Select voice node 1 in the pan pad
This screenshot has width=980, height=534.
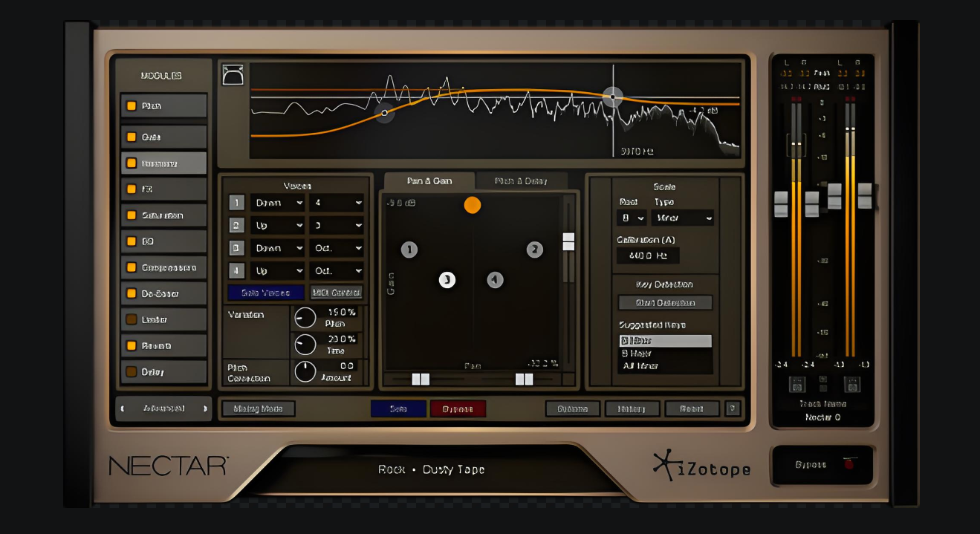point(409,250)
